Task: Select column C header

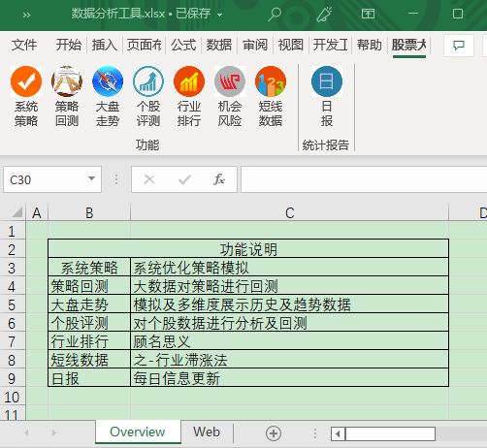Action: tap(290, 212)
